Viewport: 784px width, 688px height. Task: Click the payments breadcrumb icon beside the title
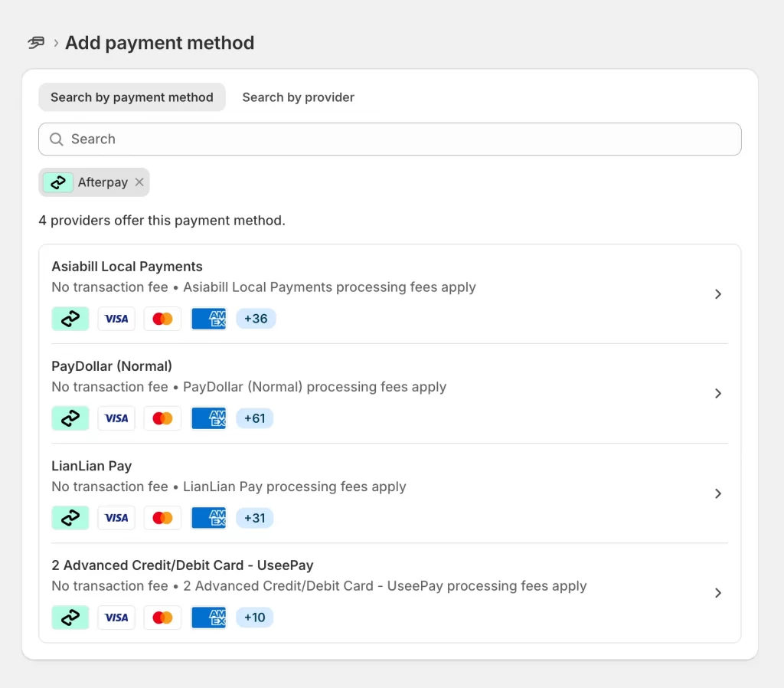tap(36, 43)
